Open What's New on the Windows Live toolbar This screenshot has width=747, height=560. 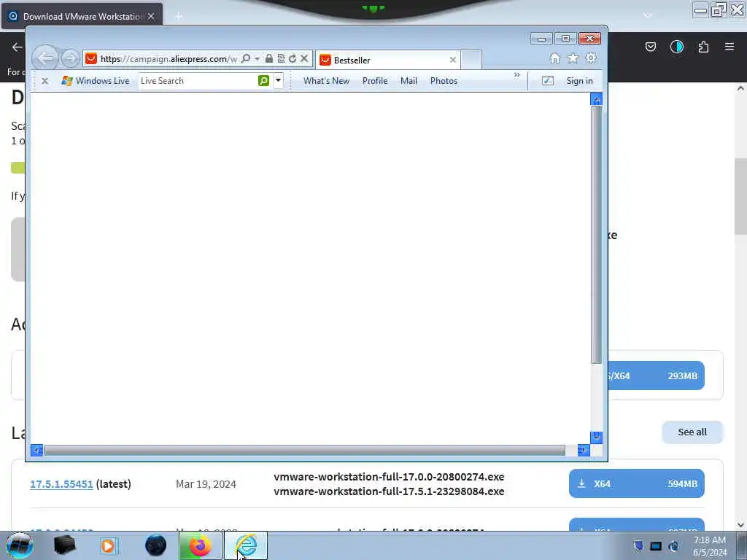pyautogui.click(x=326, y=81)
